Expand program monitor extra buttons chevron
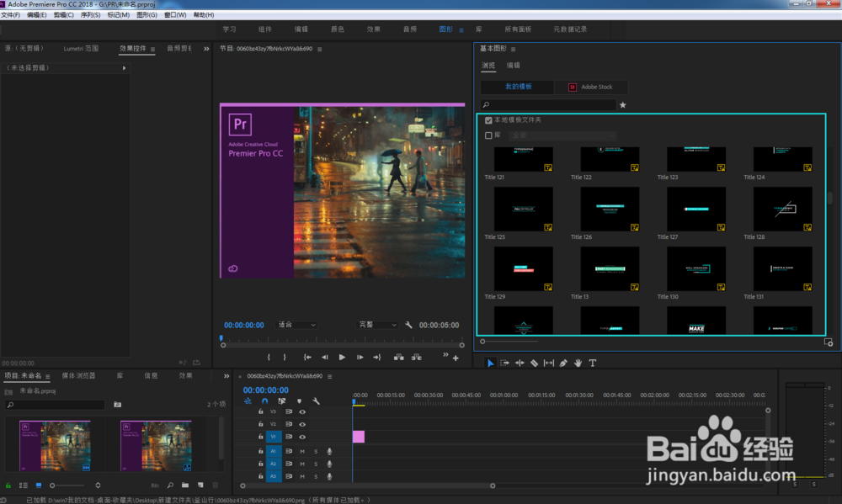 pos(445,354)
